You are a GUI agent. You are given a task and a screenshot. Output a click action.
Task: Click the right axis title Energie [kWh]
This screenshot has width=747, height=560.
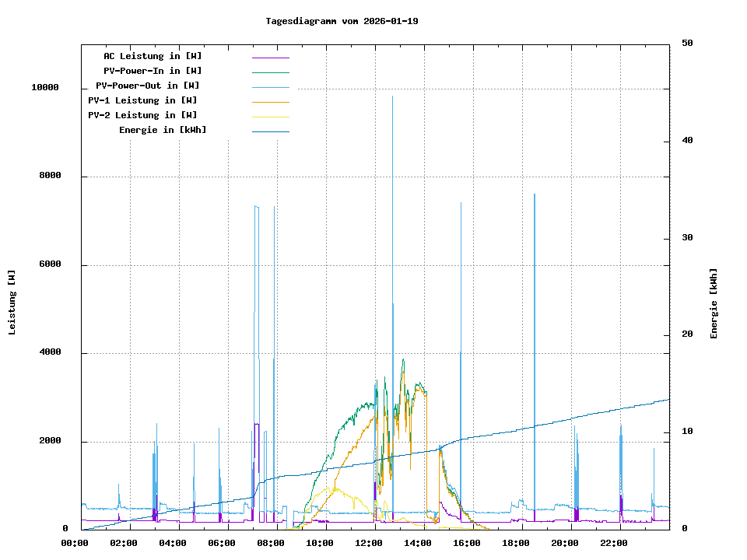coord(714,303)
